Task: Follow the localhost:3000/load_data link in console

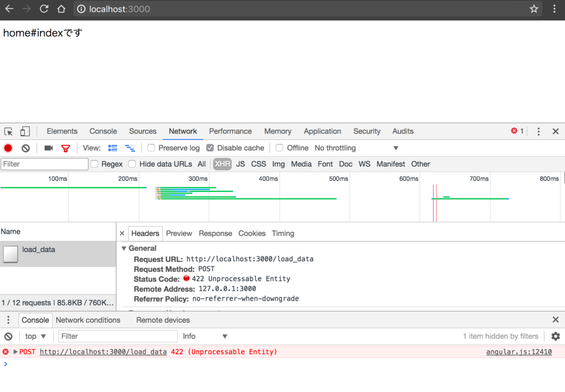Action: [103, 352]
